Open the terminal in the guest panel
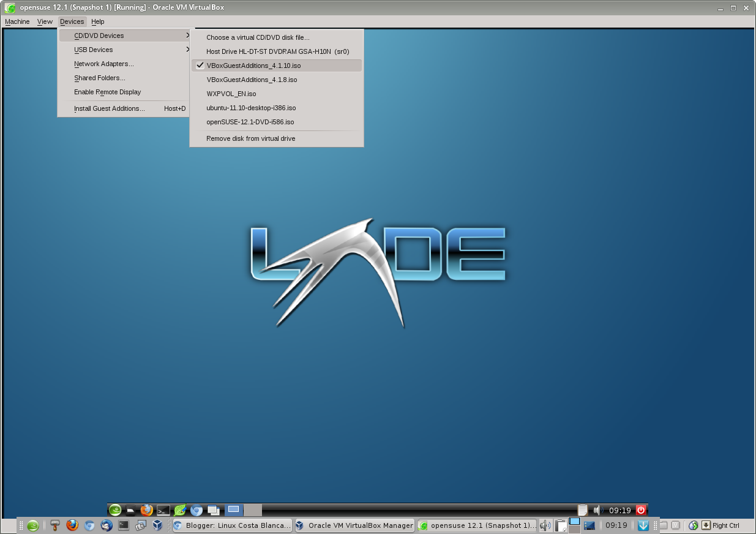 point(163,510)
